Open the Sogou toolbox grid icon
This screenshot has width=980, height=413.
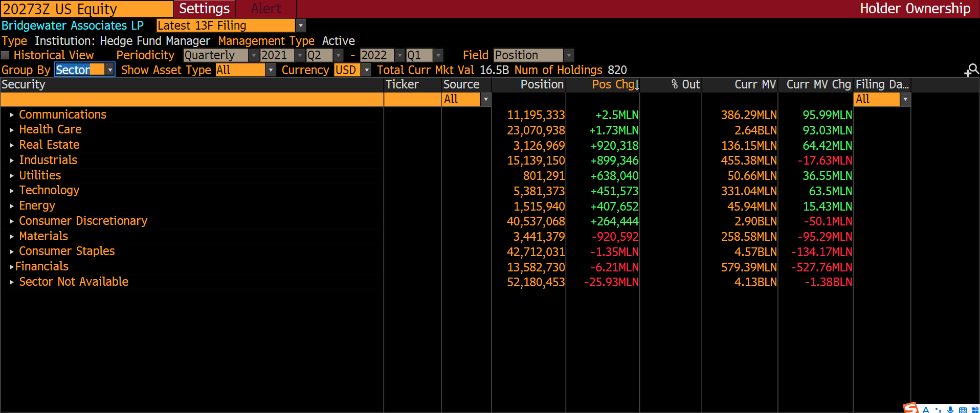click(975, 409)
